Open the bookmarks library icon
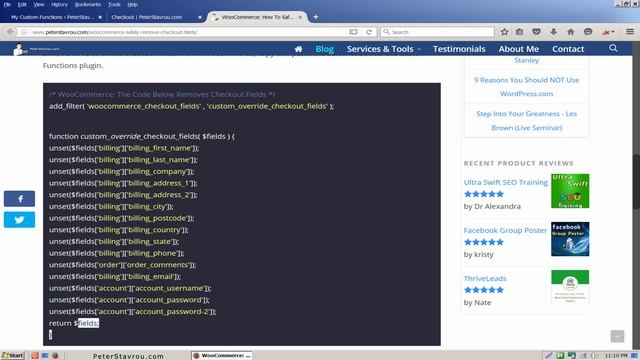Viewport: 640px width, 360px height. 519,32
